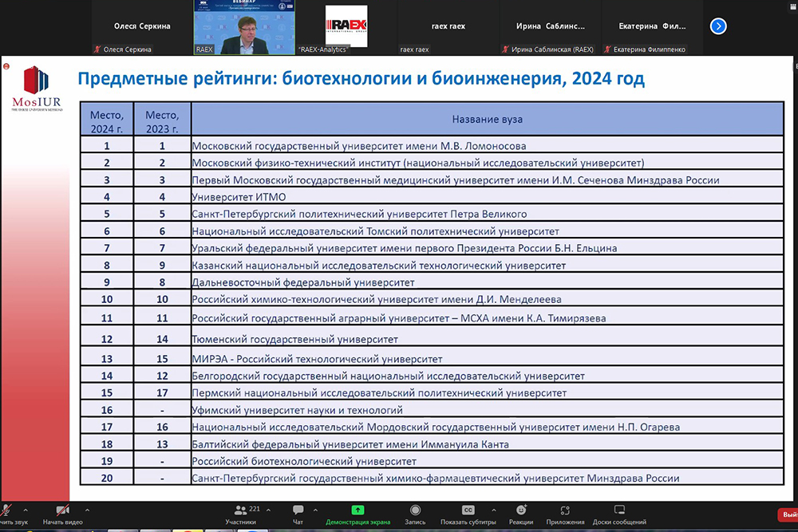Screen dimensions: 798x532
Task: Click the green Share Screen icon
Action: coord(358,510)
